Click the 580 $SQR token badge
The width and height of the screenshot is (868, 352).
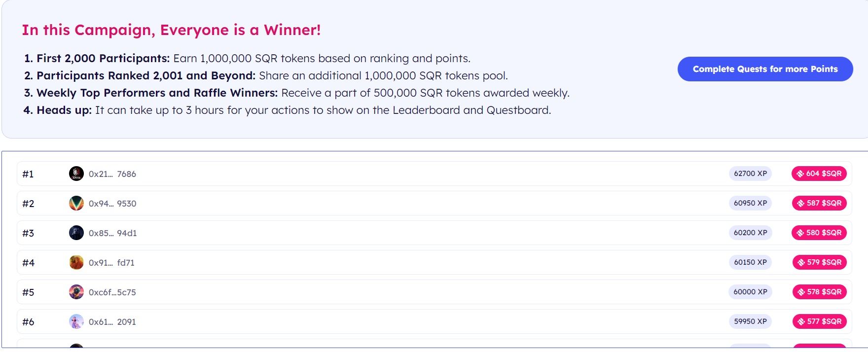click(x=819, y=233)
